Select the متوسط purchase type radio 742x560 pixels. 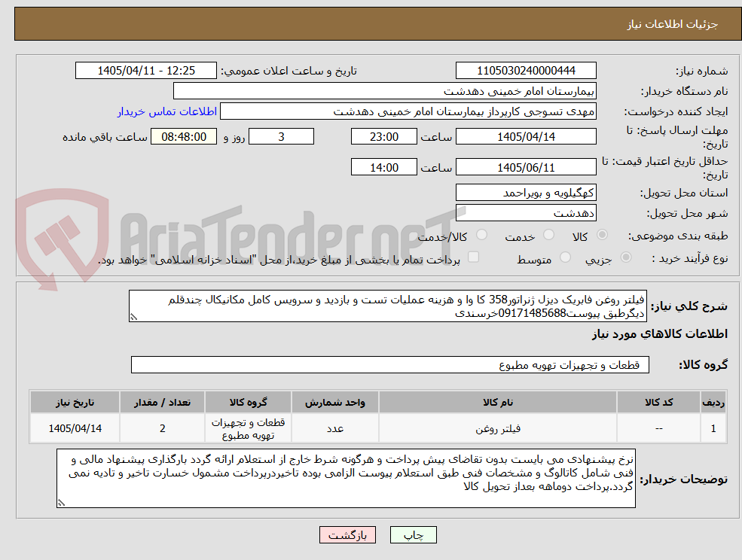[x=565, y=257]
